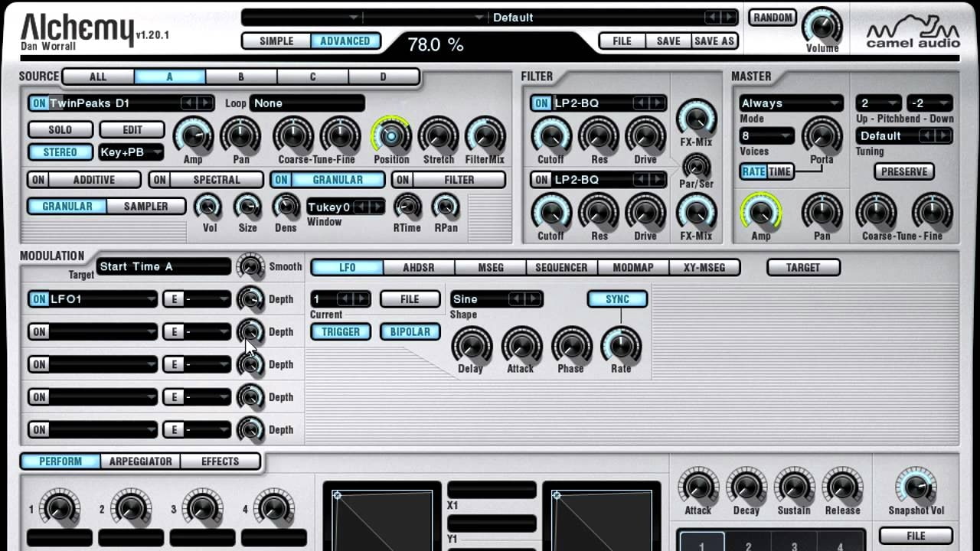Click the first modulation slot Depth knob
This screenshot has height=551, width=980.
click(250, 299)
